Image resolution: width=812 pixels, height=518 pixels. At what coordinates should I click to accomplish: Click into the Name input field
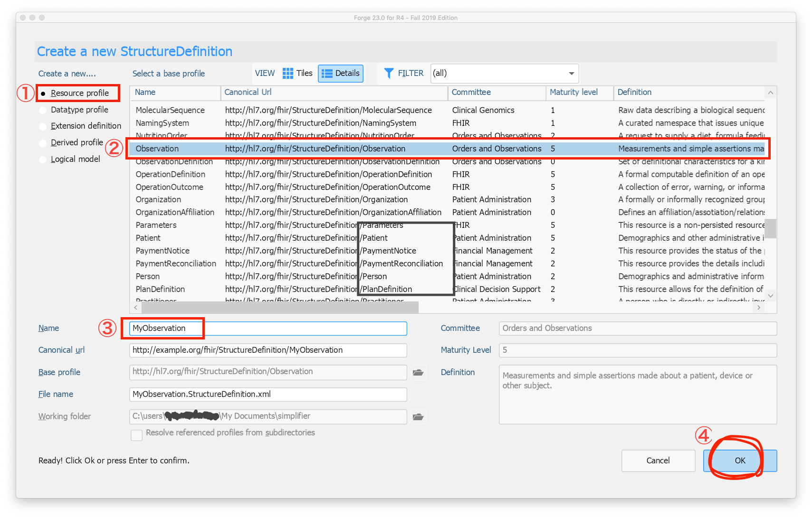coord(268,328)
